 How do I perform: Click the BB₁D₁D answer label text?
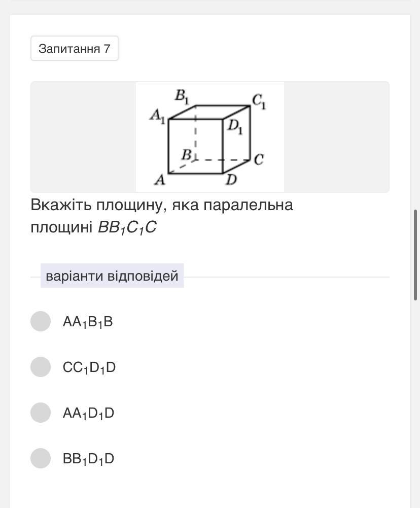point(88,459)
